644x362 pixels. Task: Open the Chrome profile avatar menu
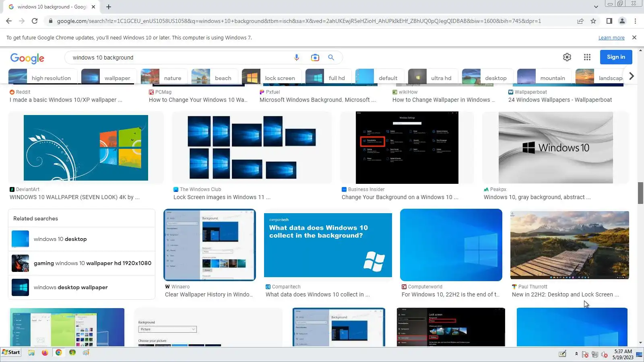pyautogui.click(x=622, y=21)
